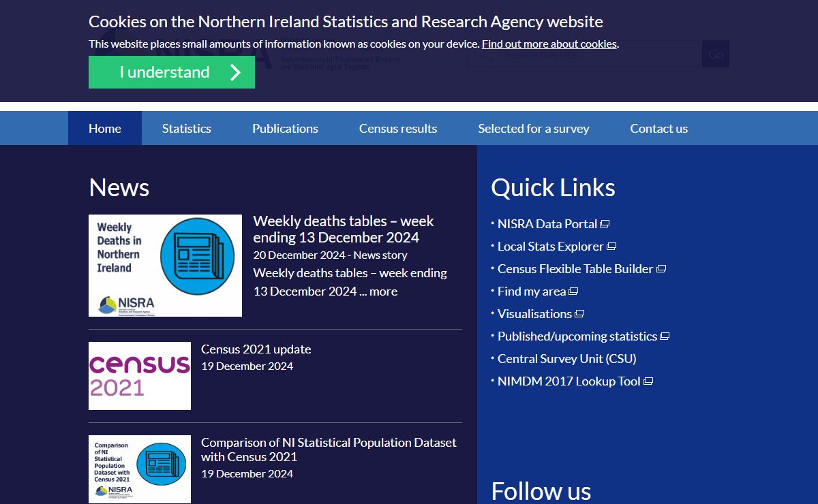Open NIMDM 2017 Lookup Tool link

(x=569, y=381)
